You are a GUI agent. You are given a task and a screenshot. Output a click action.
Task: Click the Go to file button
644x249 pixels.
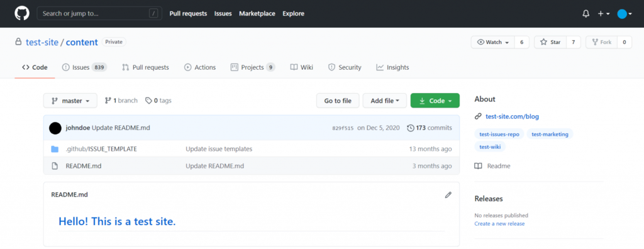pos(338,101)
